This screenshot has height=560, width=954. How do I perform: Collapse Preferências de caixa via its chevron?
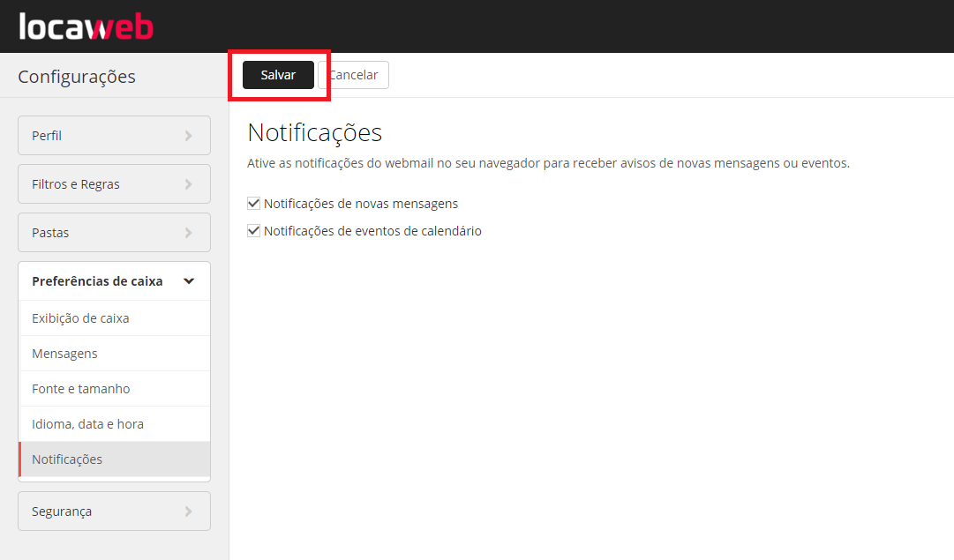[188, 280]
